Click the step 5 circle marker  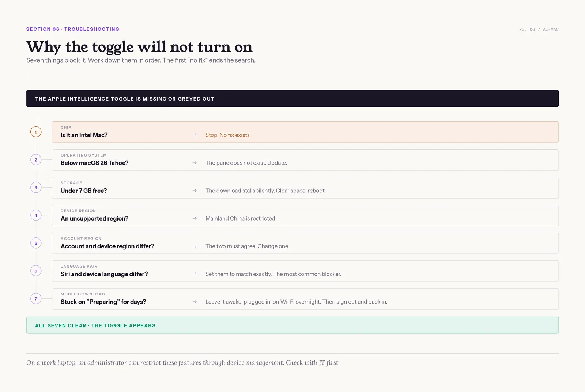36,243
